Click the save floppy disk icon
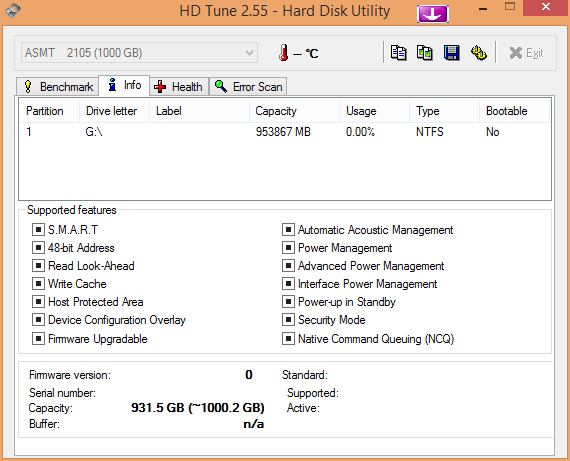Image resolution: width=570 pixels, height=461 pixels. coord(451,53)
